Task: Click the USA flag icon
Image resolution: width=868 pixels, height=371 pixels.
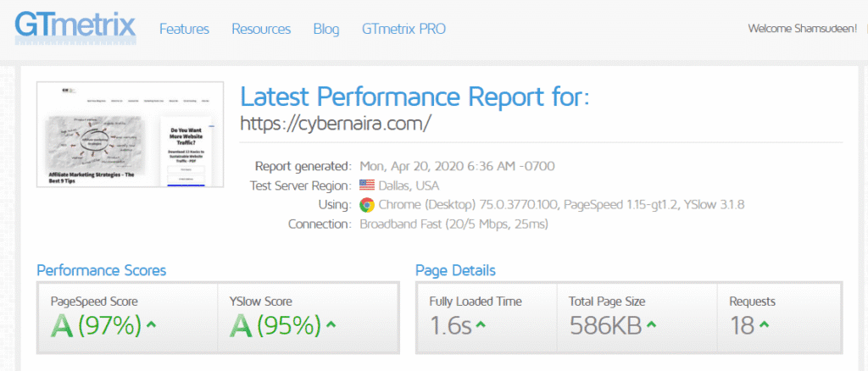Action: [366, 185]
